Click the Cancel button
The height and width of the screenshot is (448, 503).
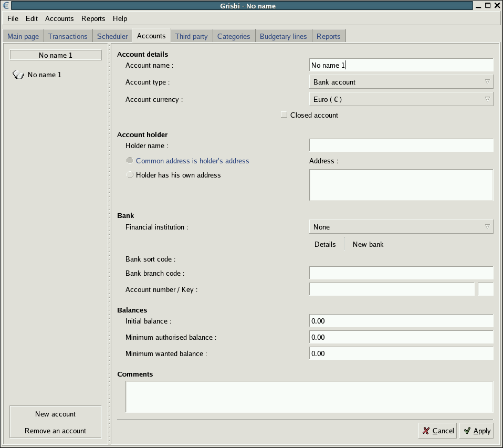[x=438, y=431]
